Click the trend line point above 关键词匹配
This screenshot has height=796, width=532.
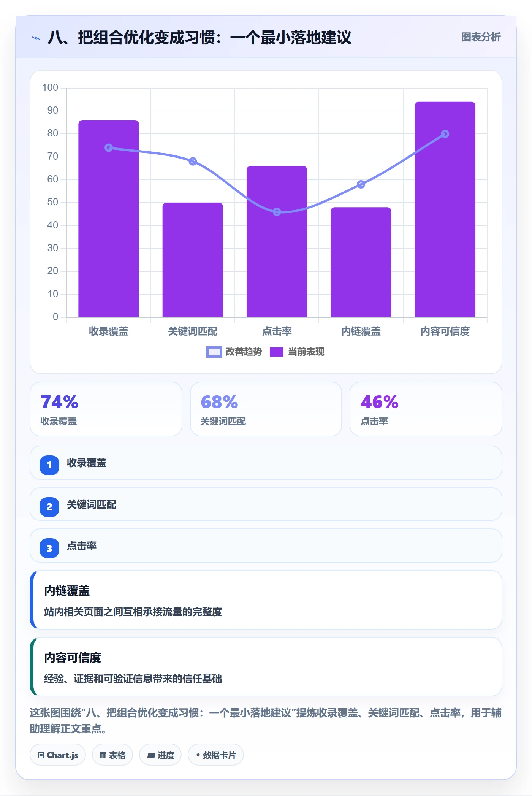tap(193, 162)
